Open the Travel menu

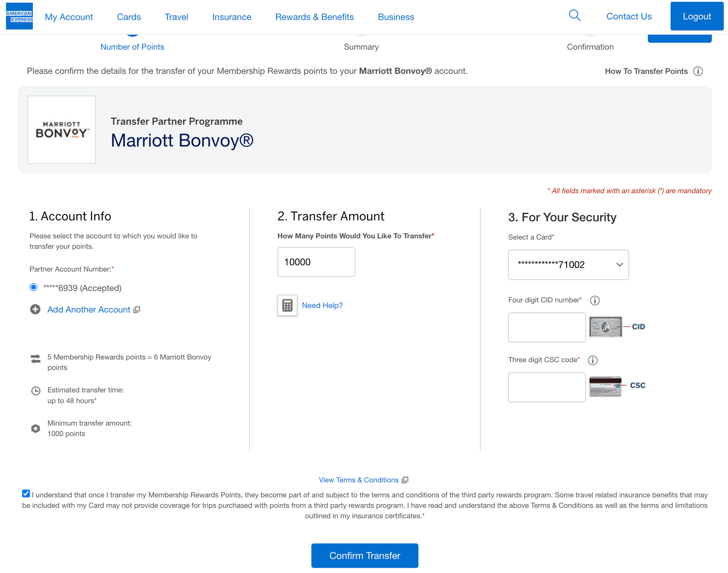pyautogui.click(x=176, y=17)
